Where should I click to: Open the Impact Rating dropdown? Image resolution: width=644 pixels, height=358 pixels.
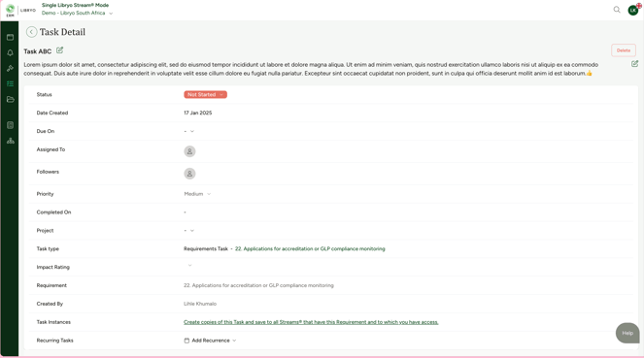(189, 265)
